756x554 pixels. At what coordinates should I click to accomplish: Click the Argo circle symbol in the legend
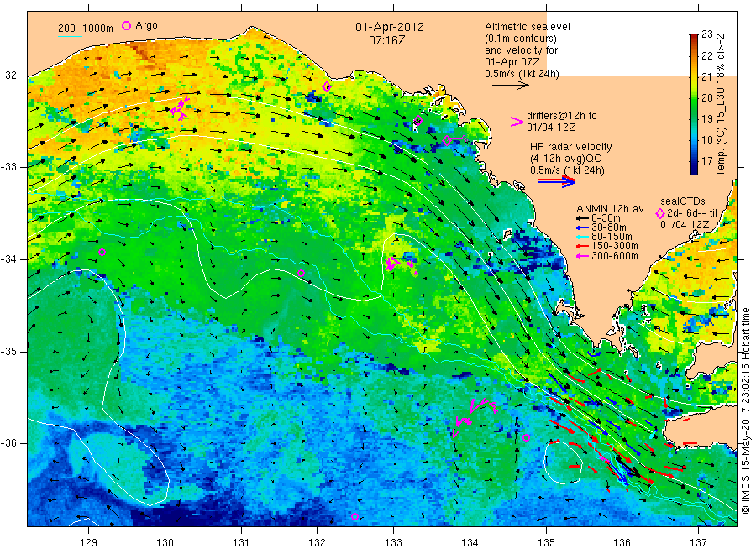pos(126,26)
